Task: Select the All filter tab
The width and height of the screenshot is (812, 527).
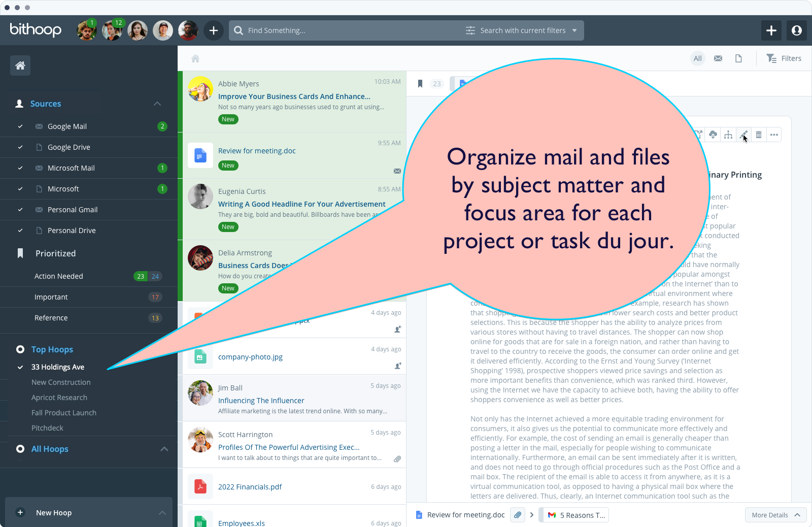Action: pos(698,58)
